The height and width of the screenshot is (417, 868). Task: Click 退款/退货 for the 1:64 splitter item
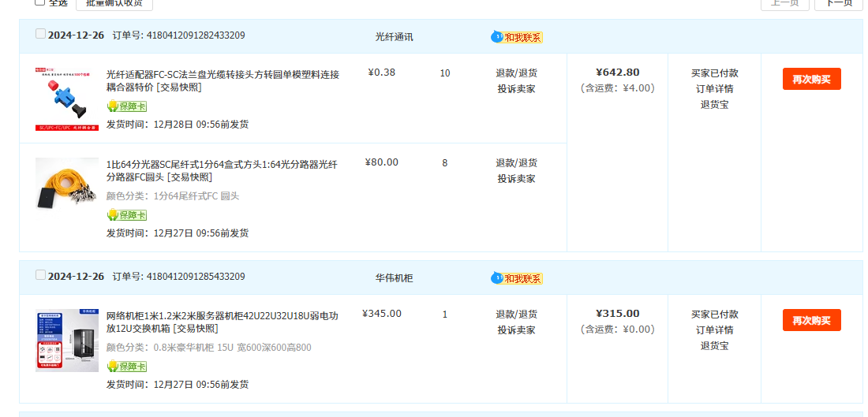(516, 163)
